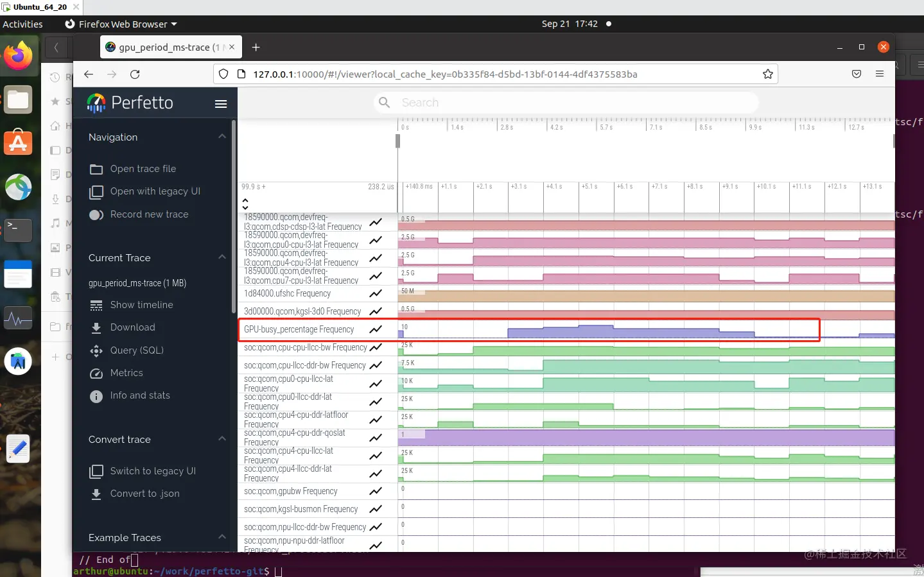924x577 pixels.
Task: Click the purple GPU-busy_percentage counter graph
Action: 646,329
